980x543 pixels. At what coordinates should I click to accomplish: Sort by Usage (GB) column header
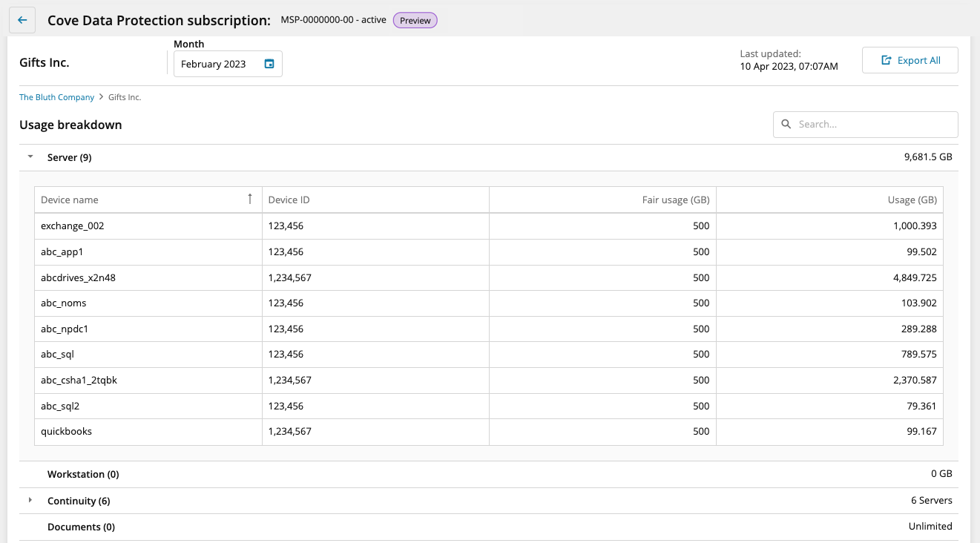point(912,200)
